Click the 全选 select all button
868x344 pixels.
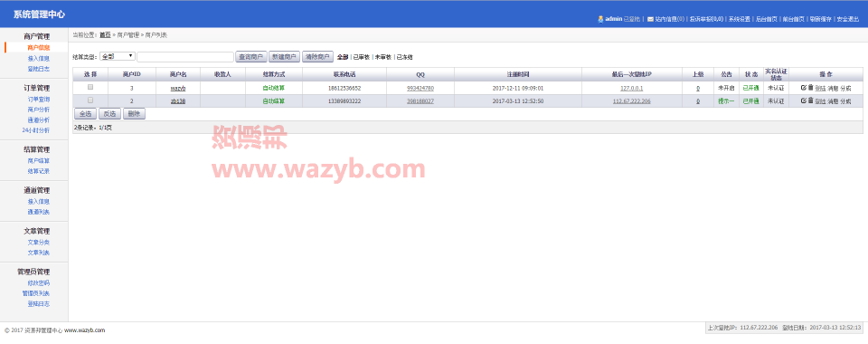pyautogui.click(x=85, y=113)
